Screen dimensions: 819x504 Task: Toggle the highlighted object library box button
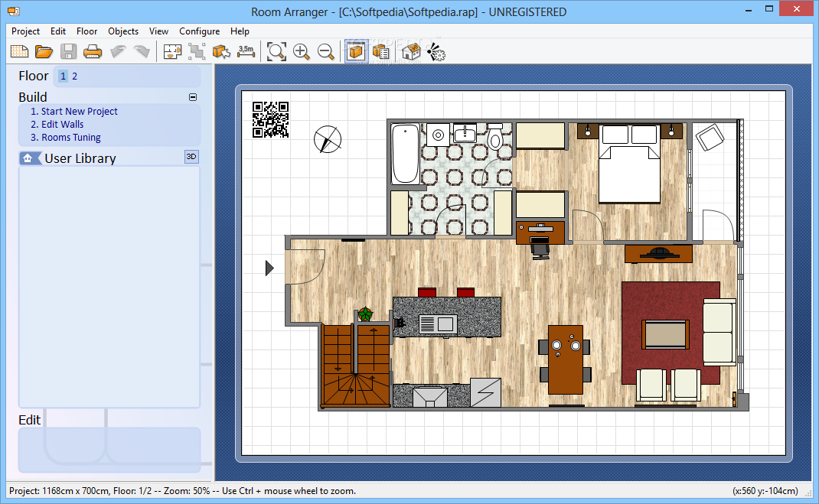[x=356, y=52]
